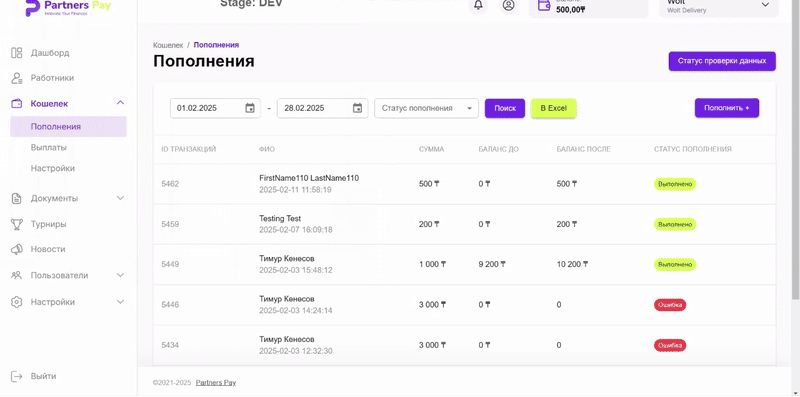800x397 pixels.
Task: Click the СУММА column header
Action: click(432, 150)
